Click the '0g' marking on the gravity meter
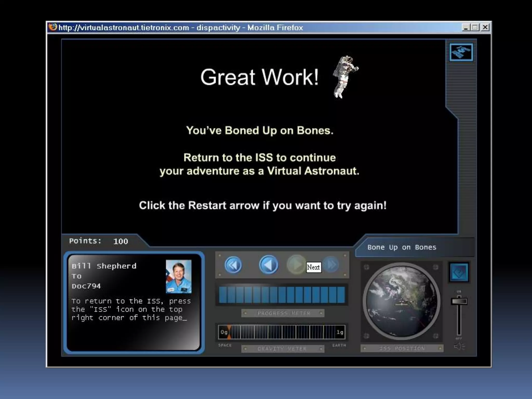The image size is (532, 399). [224, 332]
